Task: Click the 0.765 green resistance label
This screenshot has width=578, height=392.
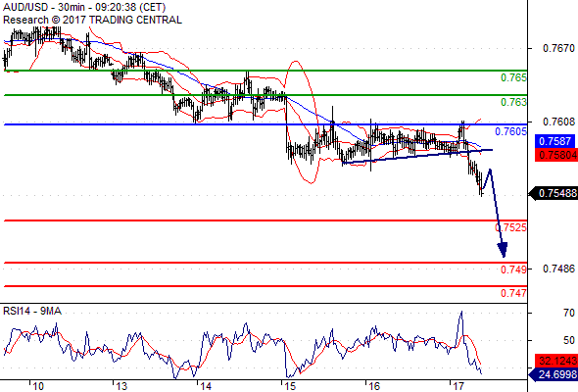Action: tap(513, 77)
